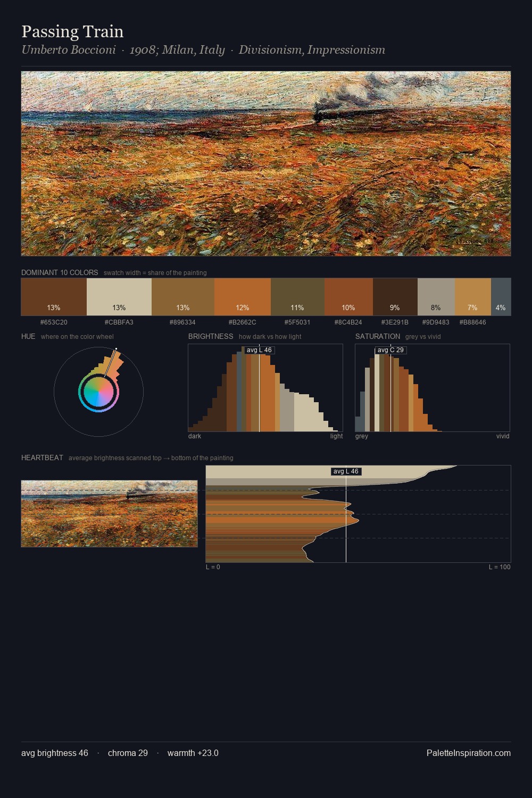Click the artist name 'Umberto Boccioni'
This screenshot has height=798, width=532.
pyautogui.click(x=69, y=50)
